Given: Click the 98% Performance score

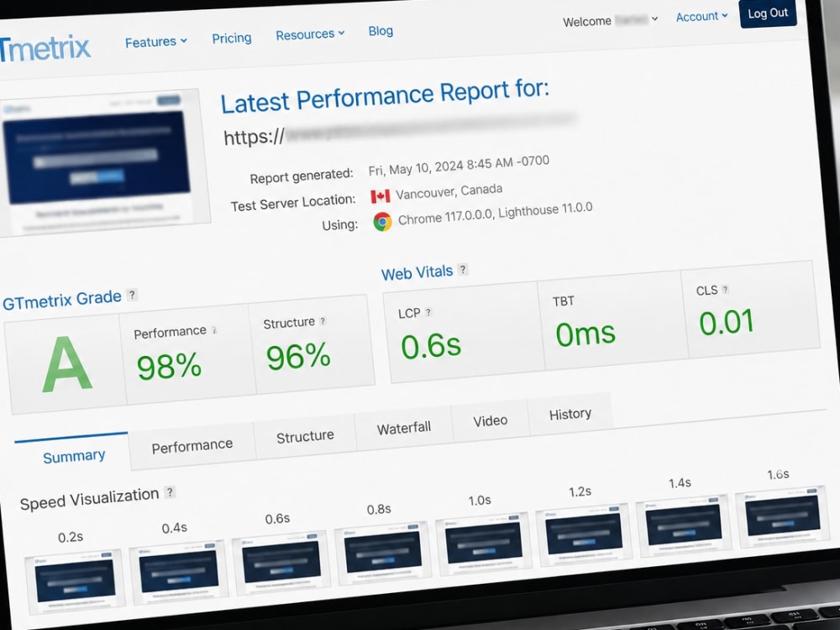Looking at the screenshot, I should click(170, 366).
